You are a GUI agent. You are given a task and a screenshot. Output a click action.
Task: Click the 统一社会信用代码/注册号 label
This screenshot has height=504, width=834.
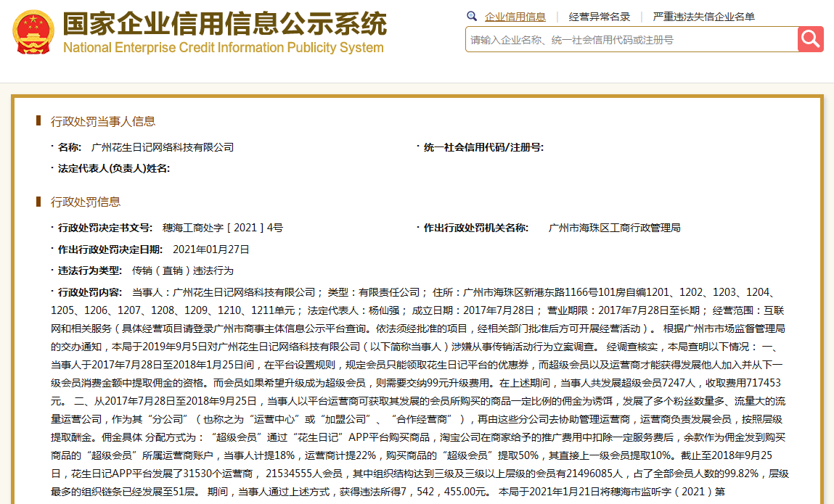483,147
